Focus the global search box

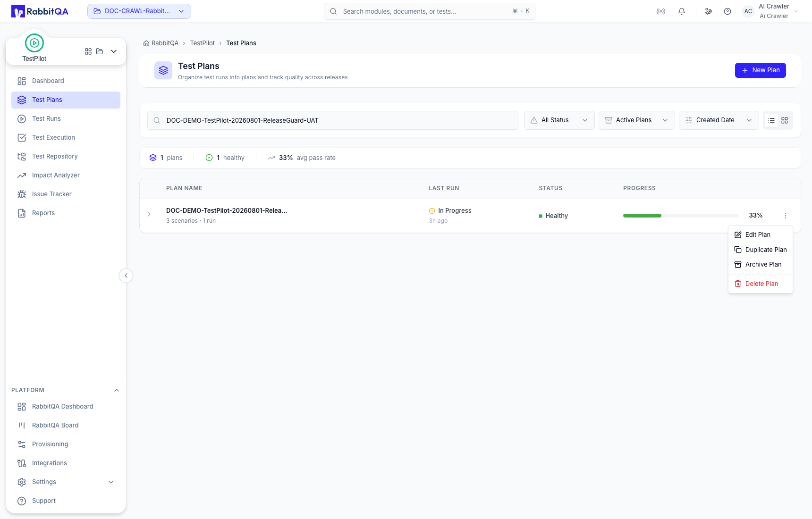pos(430,11)
